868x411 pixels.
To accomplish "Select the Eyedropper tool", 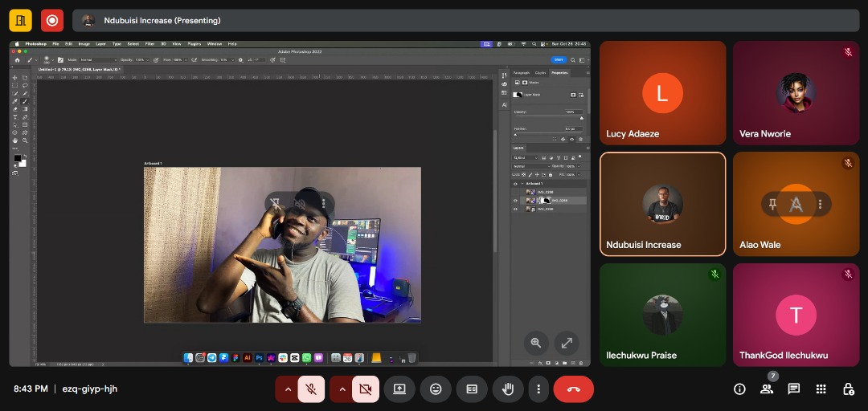I will click(x=15, y=101).
